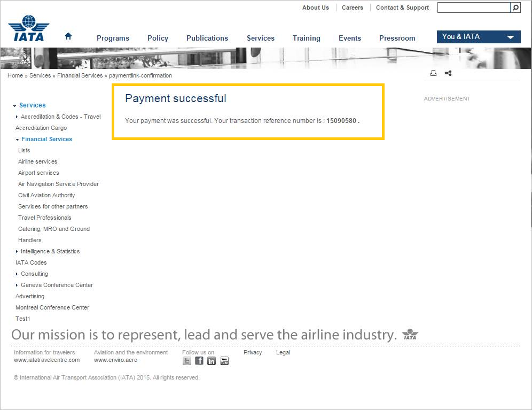The width and height of the screenshot is (532, 410).
Task: Open Air Navigation Service Provider link
Action: tap(58, 184)
